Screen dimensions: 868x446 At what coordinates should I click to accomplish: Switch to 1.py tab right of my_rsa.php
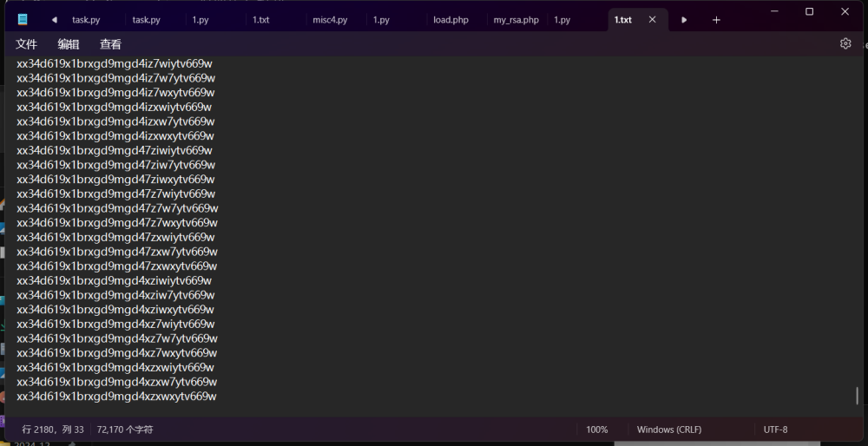pyautogui.click(x=562, y=20)
